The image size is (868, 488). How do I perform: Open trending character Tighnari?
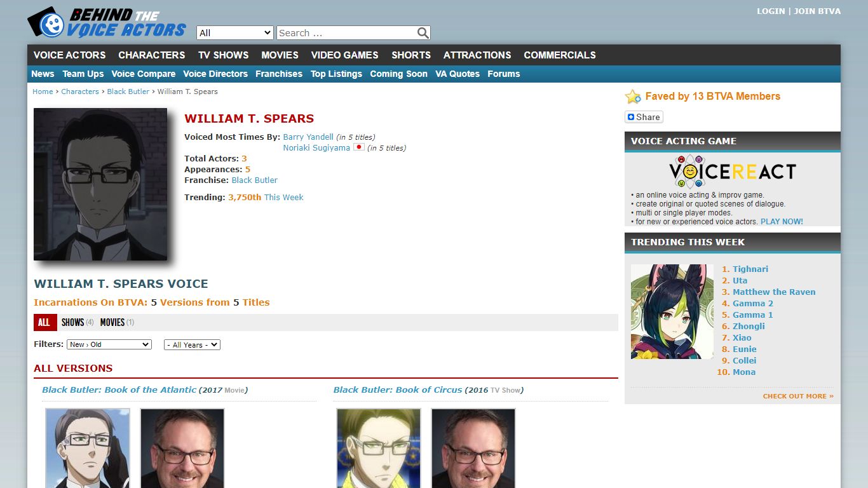[x=750, y=269]
